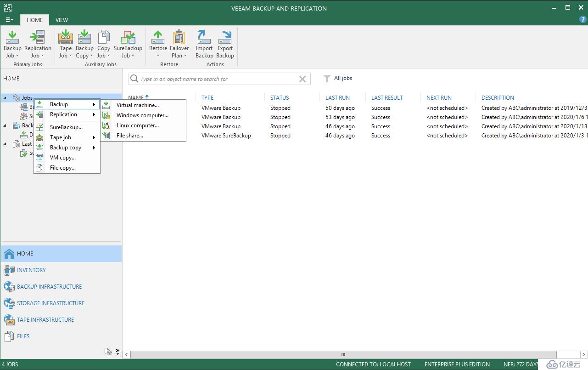Click the Backup Copy ribbon icon
588x370 pixels.
pos(84,37)
